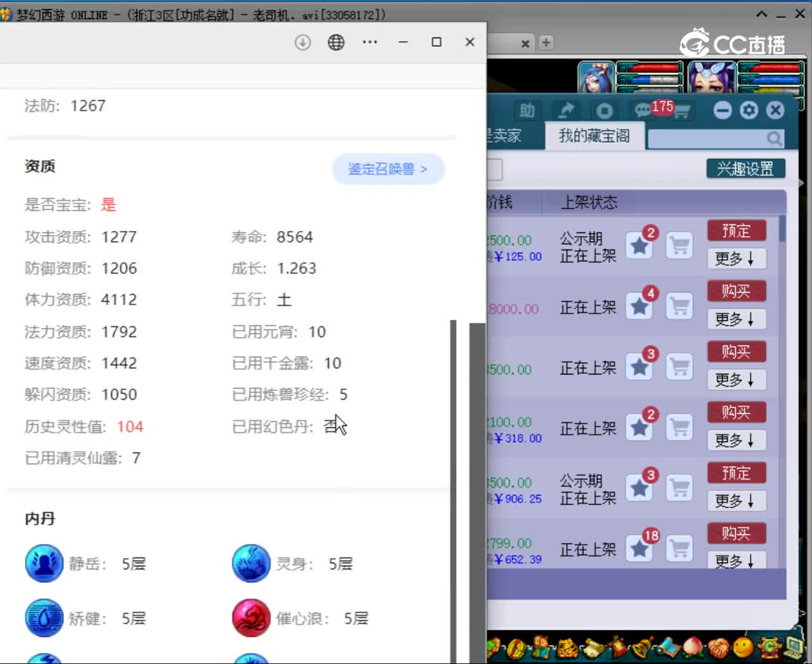Expand 更多 on the 8000.00 listing
The image size is (812, 664).
(736, 319)
